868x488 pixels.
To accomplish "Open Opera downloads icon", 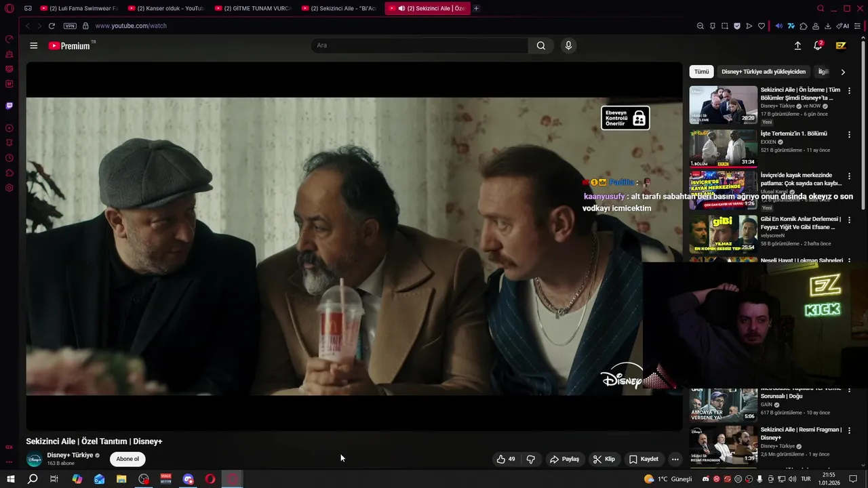I will pyautogui.click(x=827, y=26).
